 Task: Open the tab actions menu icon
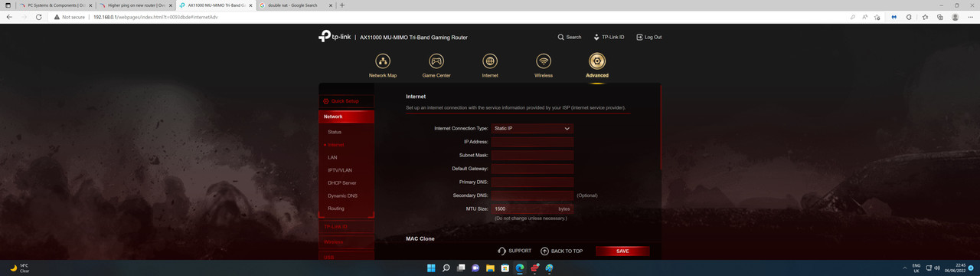7,5
